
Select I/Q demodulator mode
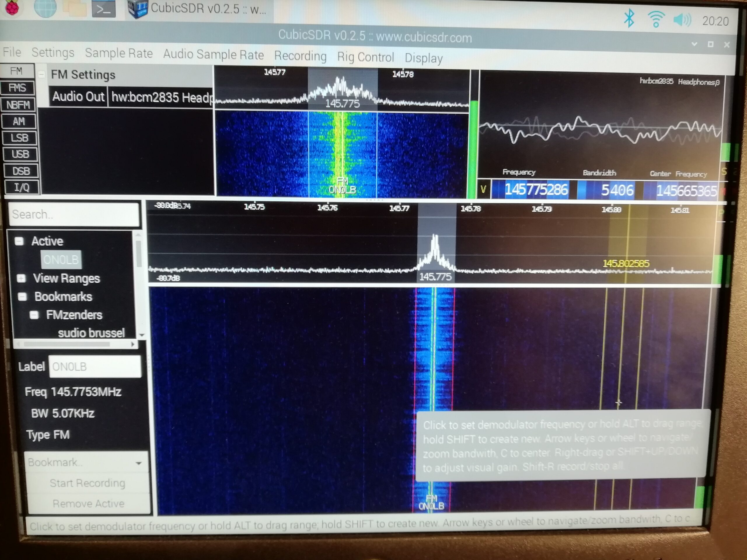(22, 187)
